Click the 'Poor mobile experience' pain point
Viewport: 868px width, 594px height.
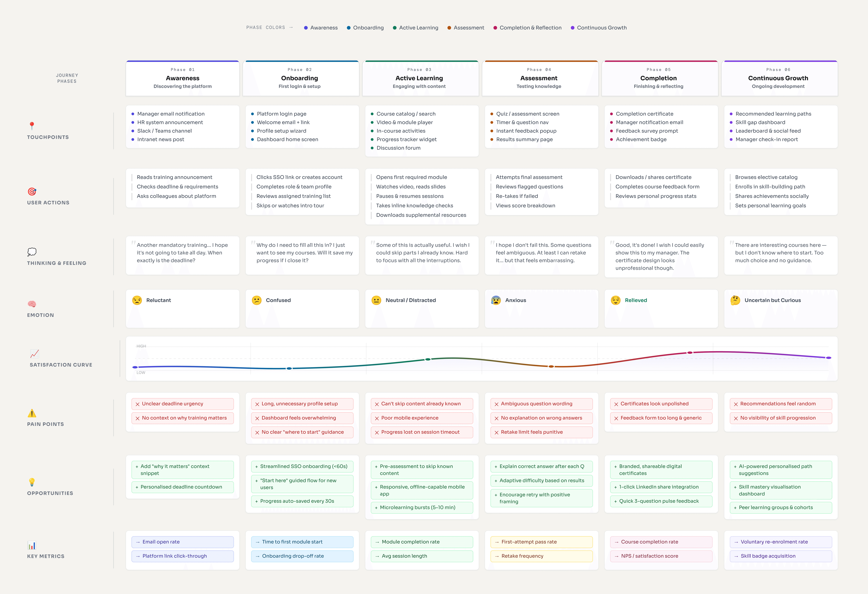[422, 418]
